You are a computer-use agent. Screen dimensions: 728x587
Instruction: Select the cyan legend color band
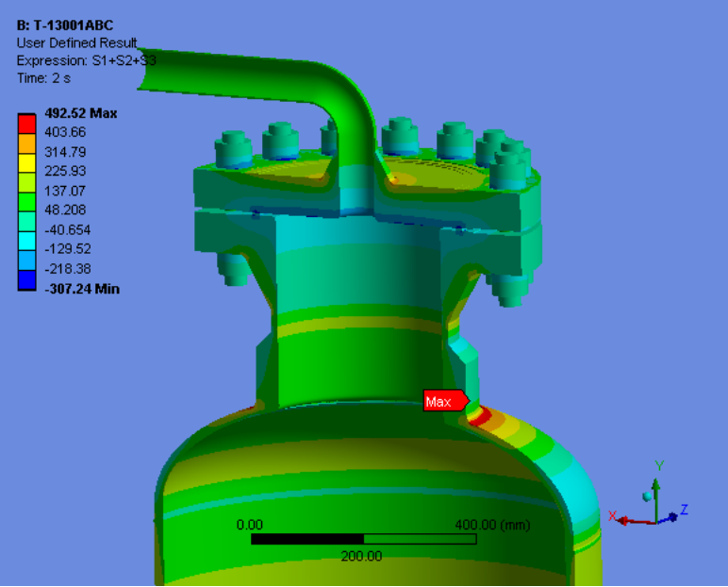(x=26, y=242)
